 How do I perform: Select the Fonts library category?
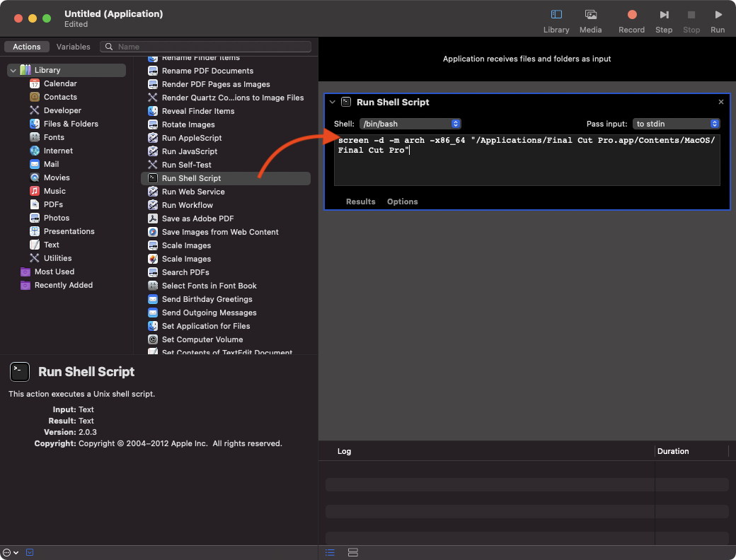(54, 137)
